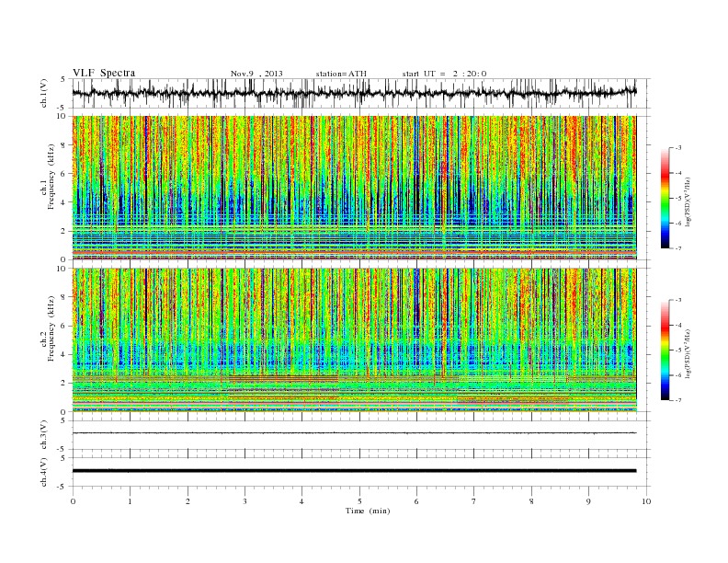Screen dimensions: 728x563
Task: Click the ch.1 voltage waveform trace
Action: (x=354, y=93)
